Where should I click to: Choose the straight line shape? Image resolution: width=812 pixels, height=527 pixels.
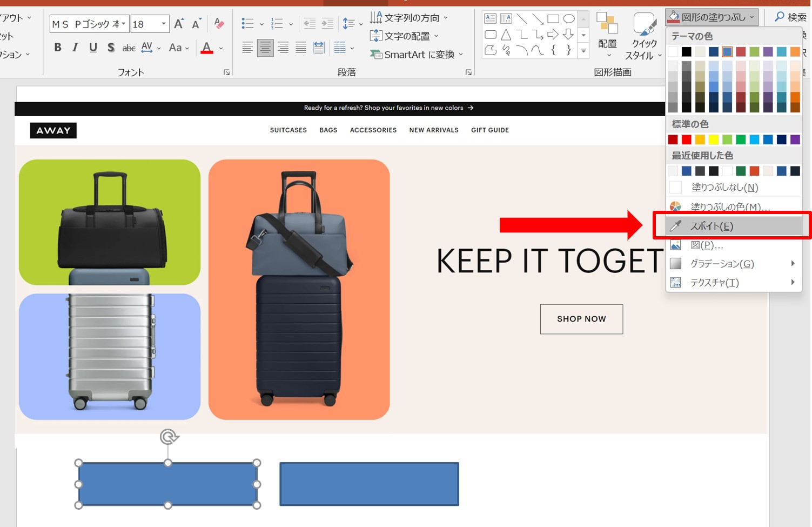(x=522, y=19)
